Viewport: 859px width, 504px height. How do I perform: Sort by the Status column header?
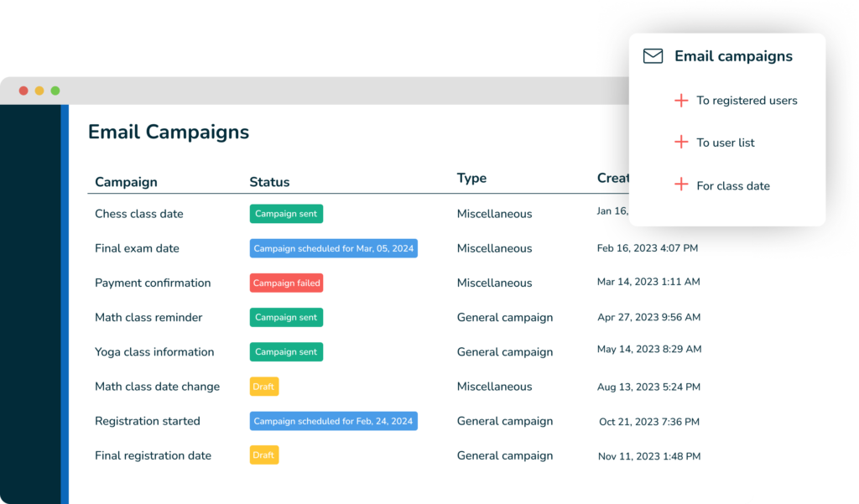pyautogui.click(x=269, y=182)
